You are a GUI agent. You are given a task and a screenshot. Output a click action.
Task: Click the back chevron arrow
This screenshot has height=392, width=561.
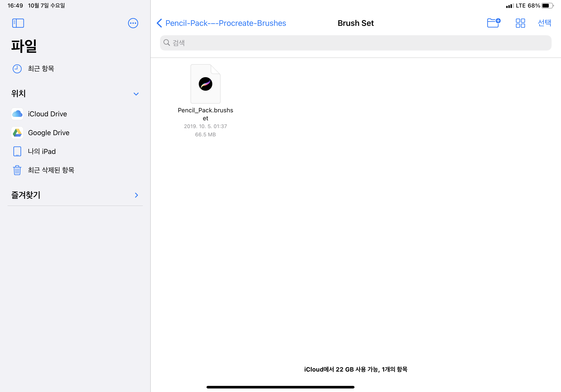(x=159, y=23)
